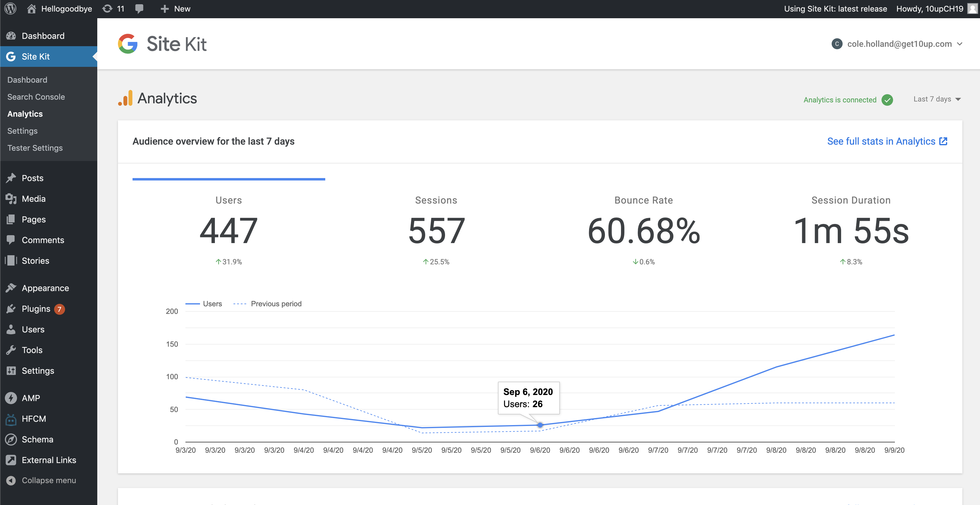Click the Posts pushpin icon
Screen dimensions: 980x505
(x=11, y=178)
